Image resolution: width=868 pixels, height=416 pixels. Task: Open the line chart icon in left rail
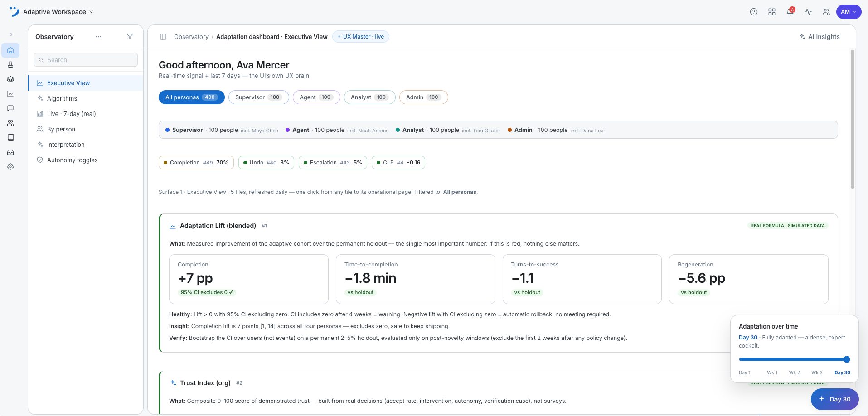(10, 94)
